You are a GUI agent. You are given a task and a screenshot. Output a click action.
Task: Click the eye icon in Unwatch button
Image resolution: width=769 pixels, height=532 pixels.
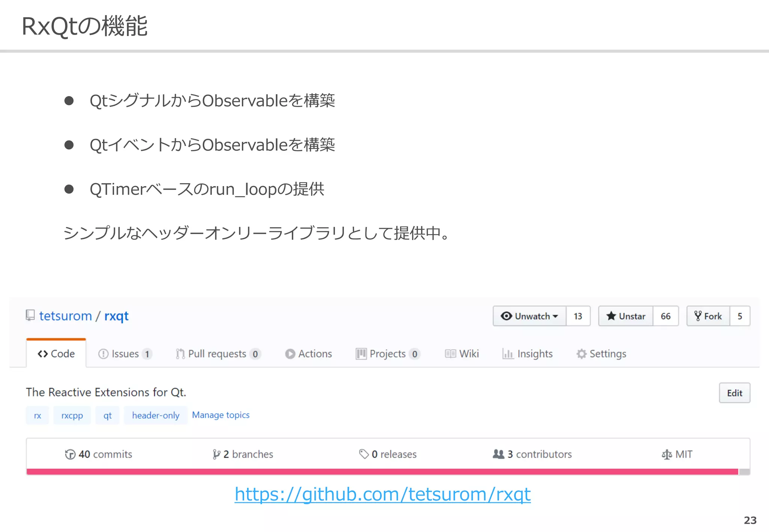tap(506, 316)
